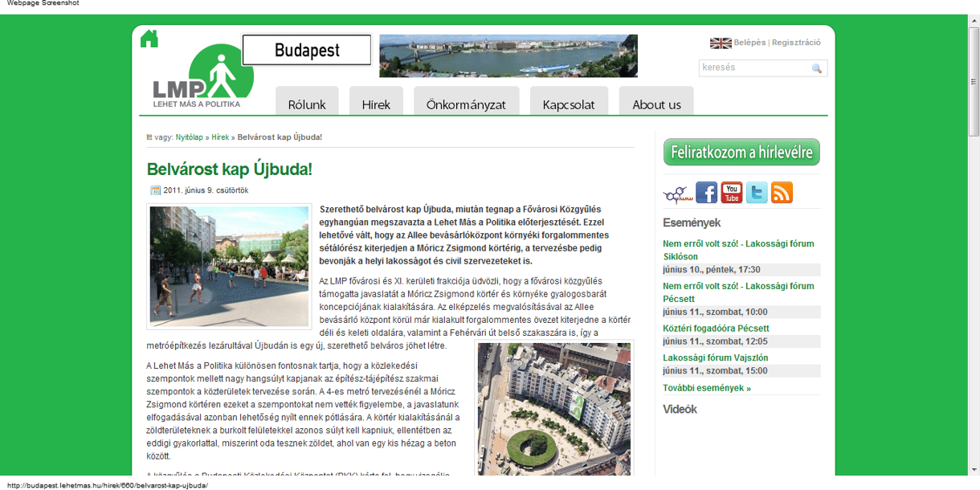Go to the green home icon
Screen dimensions: 980x490
[x=149, y=39]
